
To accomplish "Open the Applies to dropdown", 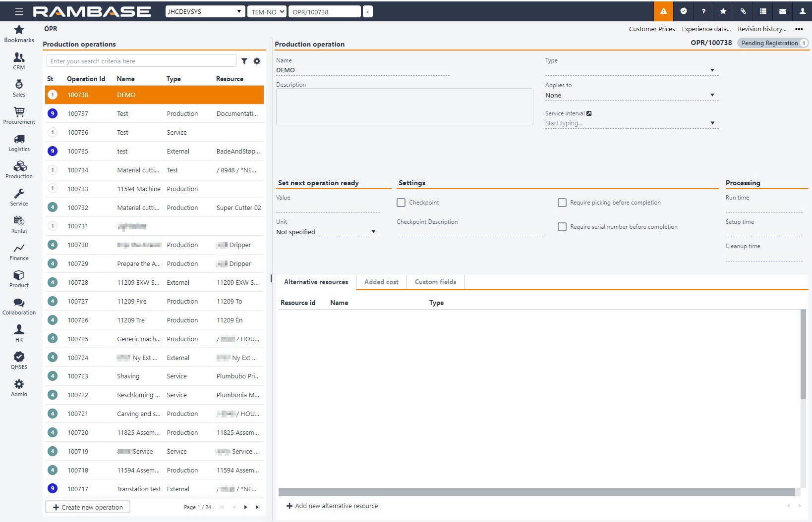I will [x=712, y=95].
